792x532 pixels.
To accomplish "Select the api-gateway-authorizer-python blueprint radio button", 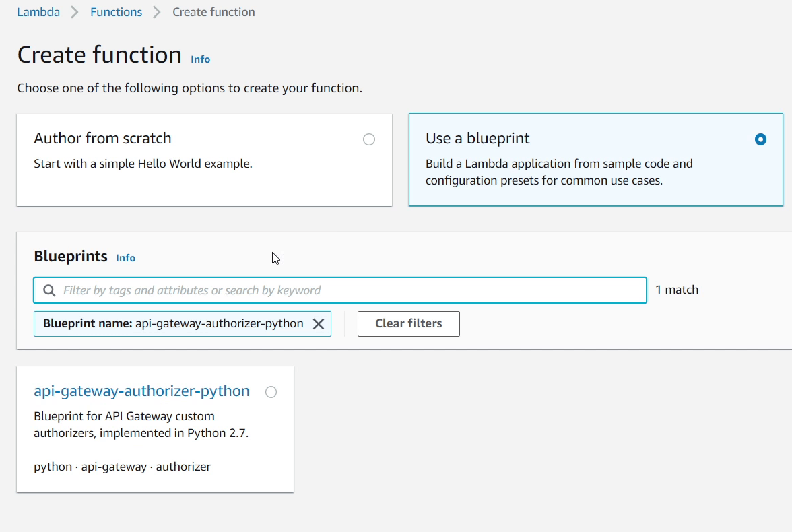I will (x=271, y=391).
